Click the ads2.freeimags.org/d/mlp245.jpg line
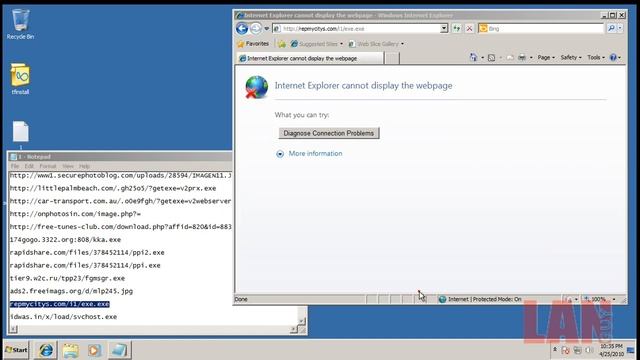The image size is (640, 360). pos(71,291)
